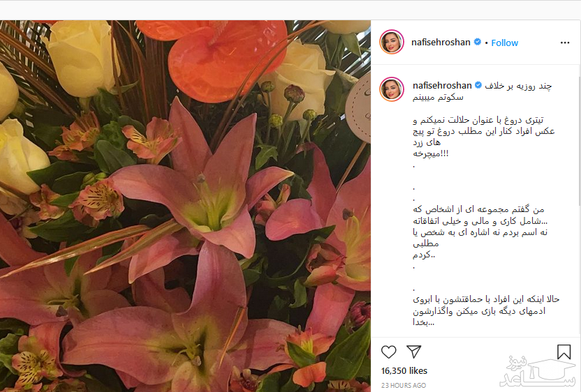Click the flower bouquet post photo
Viewport: 581px width, 392px height.
(185, 206)
